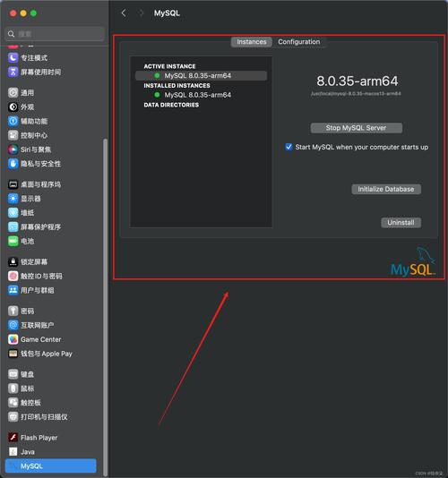The height and width of the screenshot is (478, 448).
Task: Open Java preference icon
Action: pyautogui.click(x=13, y=452)
